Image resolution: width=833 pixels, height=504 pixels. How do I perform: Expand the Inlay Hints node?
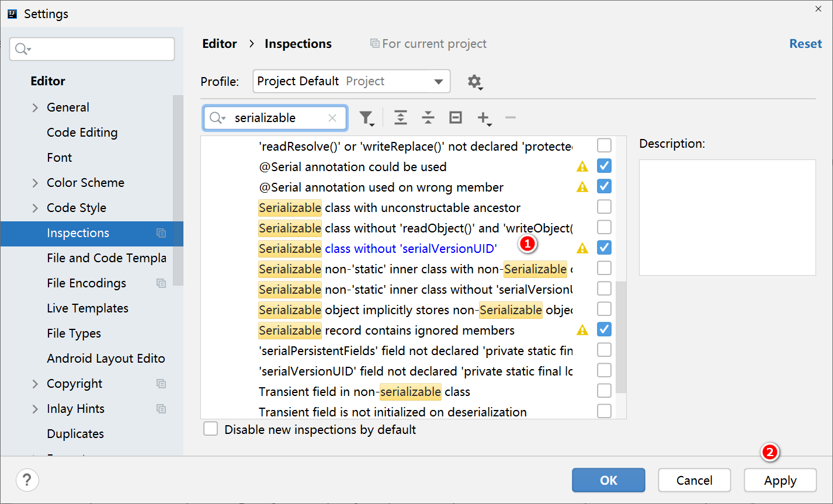tap(35, 409)
